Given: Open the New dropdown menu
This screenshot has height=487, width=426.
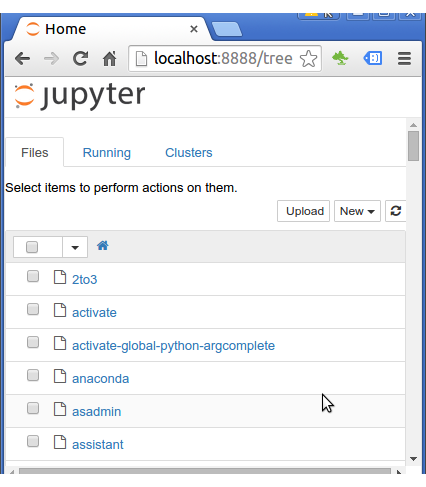Looking at the screenshot, I should point(357,211).
